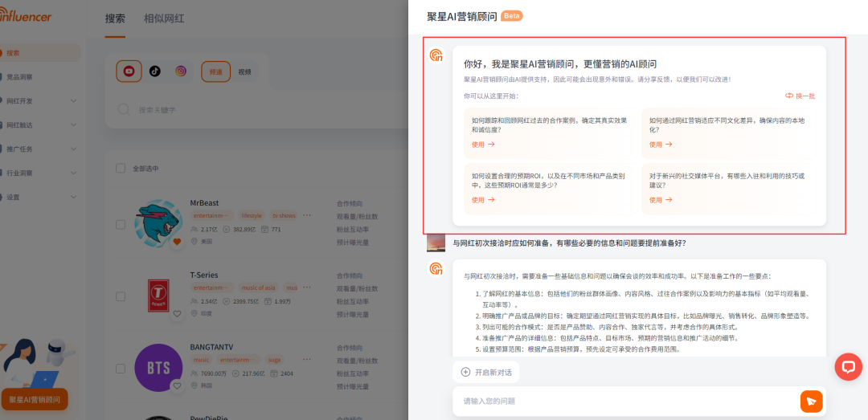868x420 pixels.
Task: Click the Beta badge
Action: (x=511, y=16)
